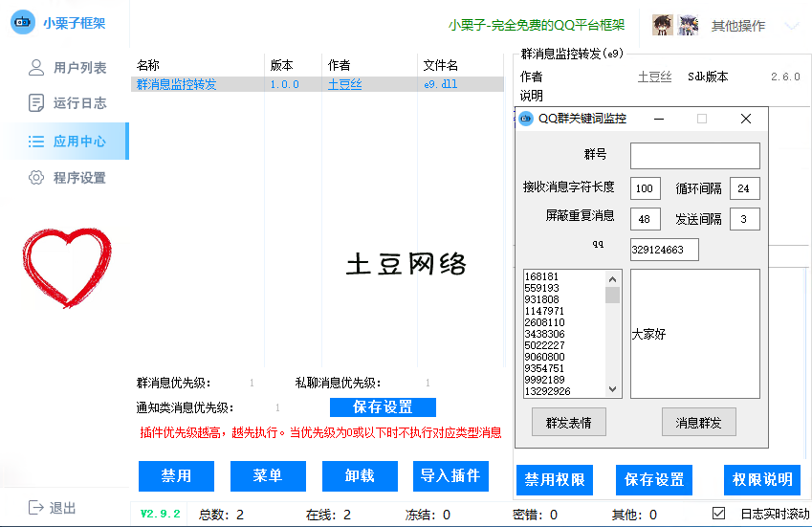Click the 土豆丝 author link in table
Screen dimensions: 812x527
[x=345, y=84]
